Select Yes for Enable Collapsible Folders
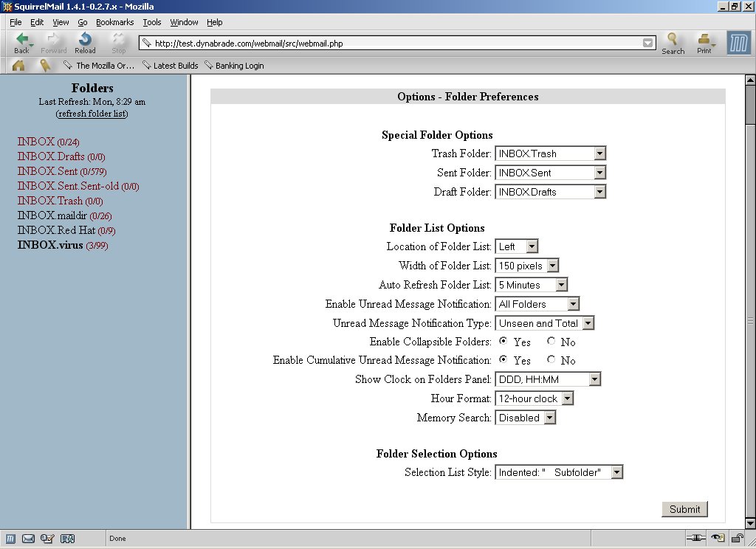The width and height of the screenshot is (756, 549). click(504, 341)
